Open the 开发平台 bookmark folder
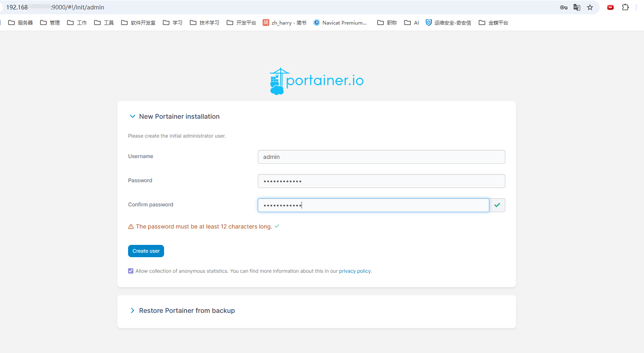Image resolution: width=644 pixels, height=353 pixels. click(241, 23)
